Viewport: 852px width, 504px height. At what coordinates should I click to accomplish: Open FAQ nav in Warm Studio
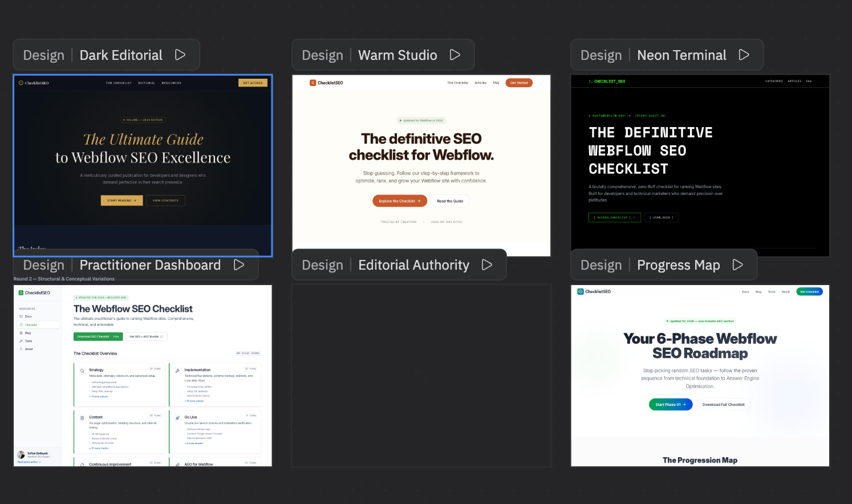pos(496,83)
